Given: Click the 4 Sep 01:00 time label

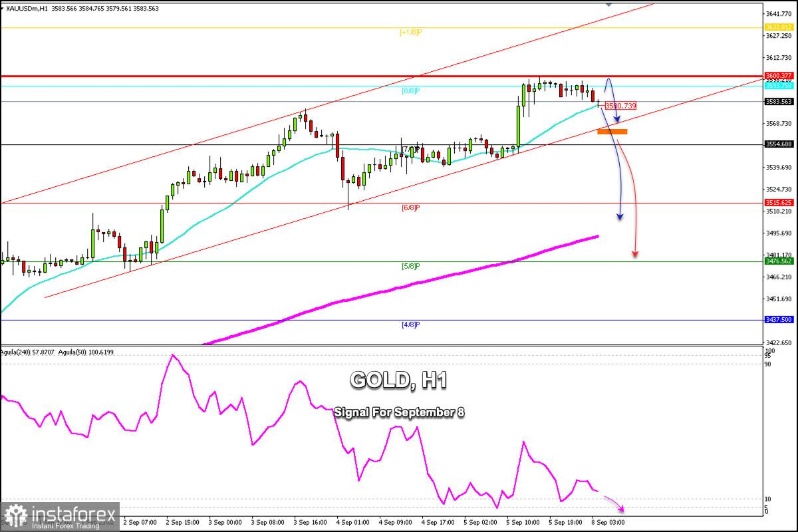Looking at the screenshot, I should (352, 522).
